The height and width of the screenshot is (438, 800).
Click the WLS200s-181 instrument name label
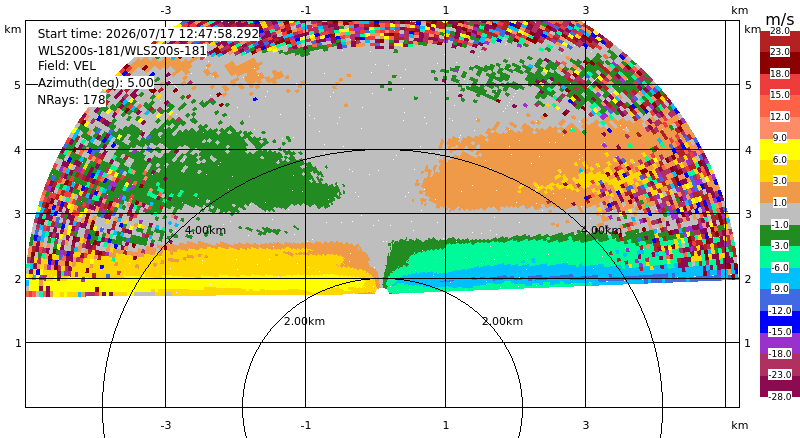tap(122, 51)
